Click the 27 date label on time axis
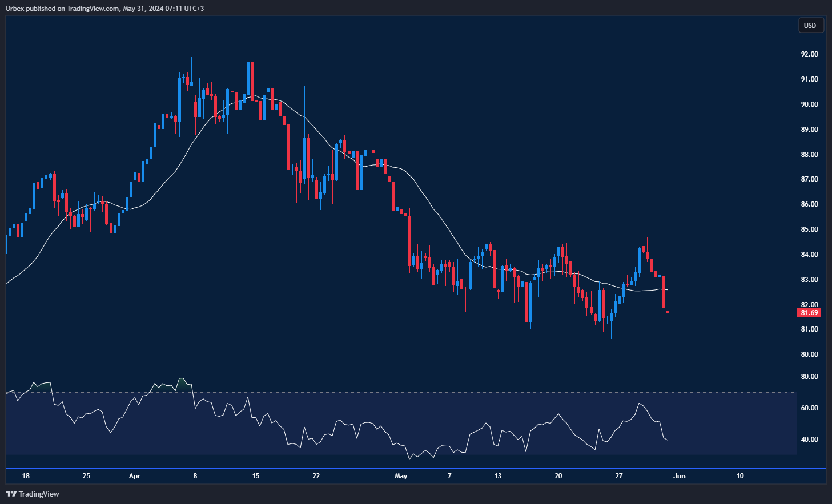Viewport: 832px width, 504px height. coord(619,476)
